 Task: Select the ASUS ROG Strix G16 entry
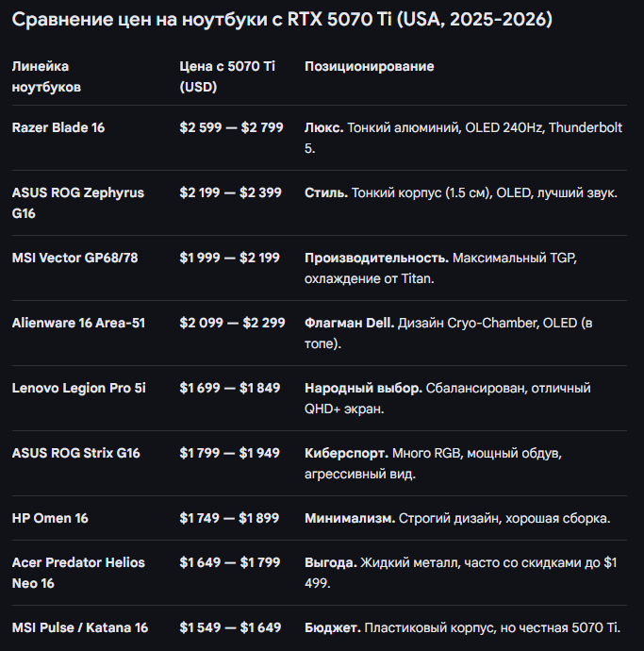coord(76,453)
